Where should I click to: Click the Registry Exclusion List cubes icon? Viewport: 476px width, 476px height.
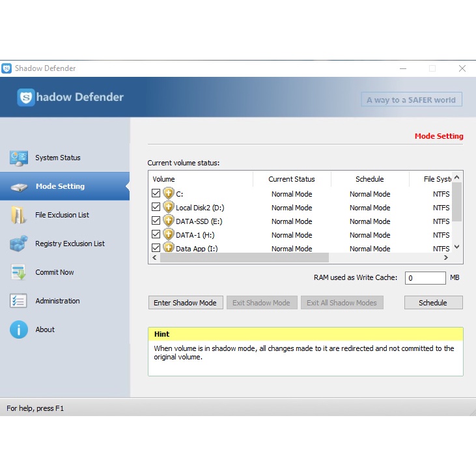point(18,244)
